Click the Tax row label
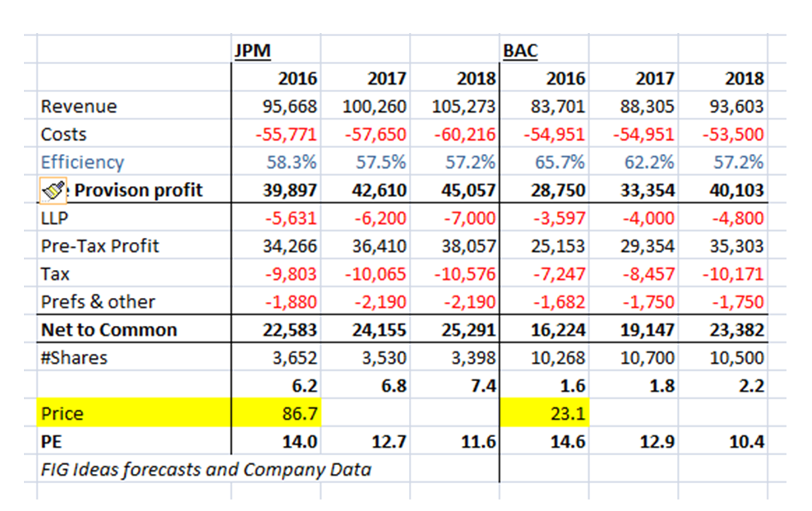812x511 pixels. [55, 274]
